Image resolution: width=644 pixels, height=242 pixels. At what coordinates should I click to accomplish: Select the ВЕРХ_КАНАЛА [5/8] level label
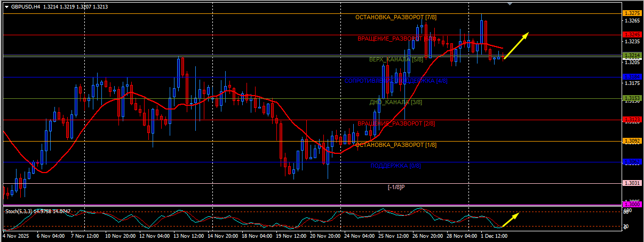pyautogui.click(x=396, y=59)
